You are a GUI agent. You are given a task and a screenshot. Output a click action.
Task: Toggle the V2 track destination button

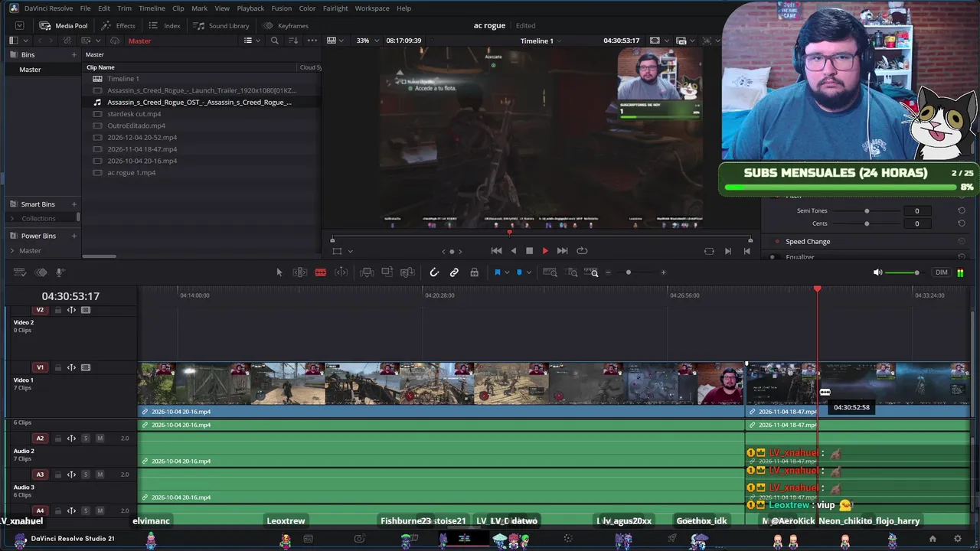click(x=40, y=310)
